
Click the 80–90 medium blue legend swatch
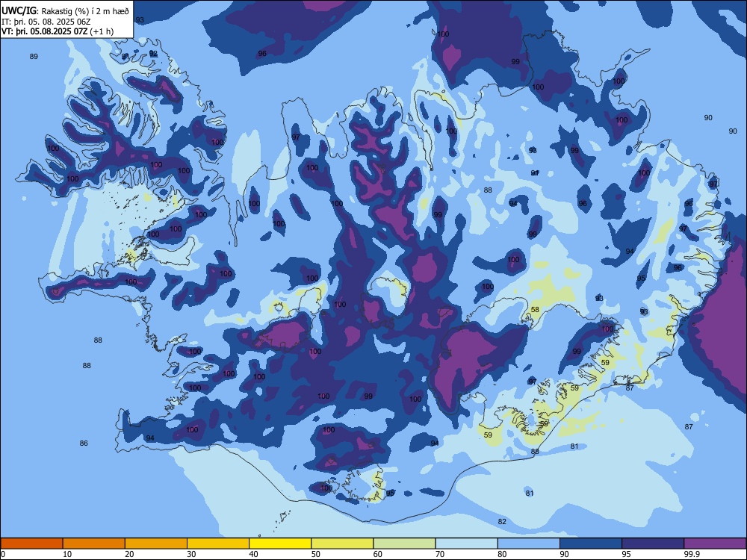pos(529,544)
